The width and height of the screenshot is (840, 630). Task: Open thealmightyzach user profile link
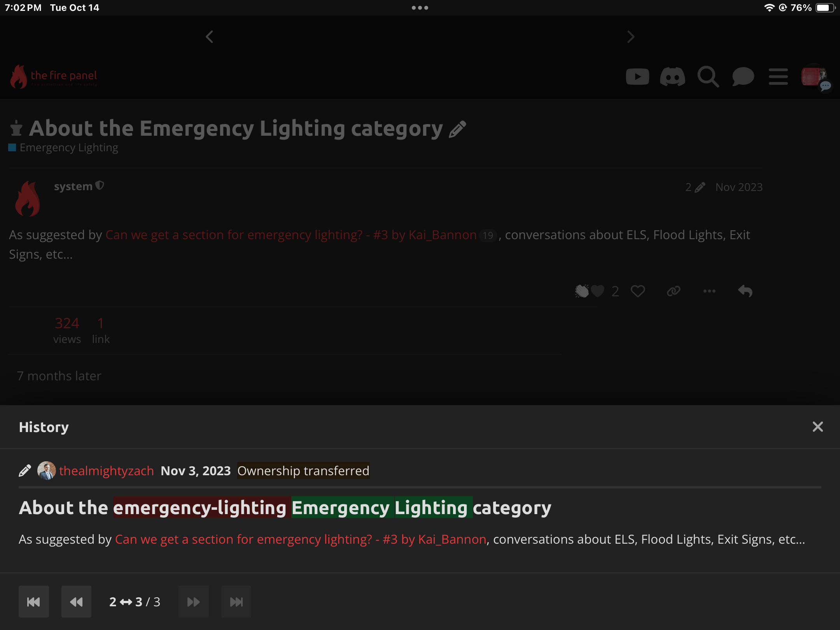tap(107, 471)
